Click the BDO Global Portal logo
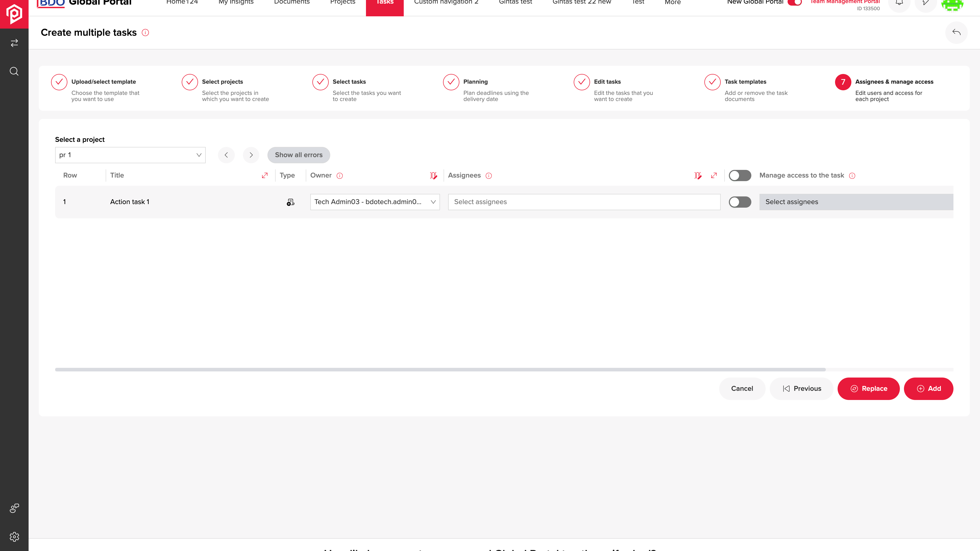 pos(84,4)
